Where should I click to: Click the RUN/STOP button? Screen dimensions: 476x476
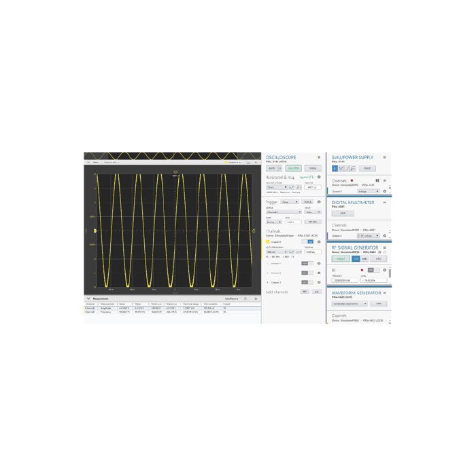pos(293,168)
